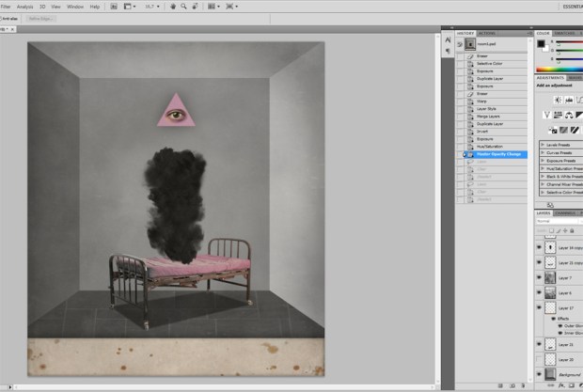583x392 pixels.
Task: Expand Curves Presets
Action: [543, 152]
